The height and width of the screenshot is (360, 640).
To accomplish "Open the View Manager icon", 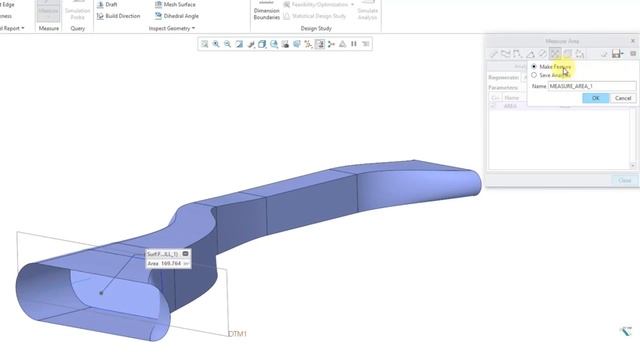I will coord(285,44).
